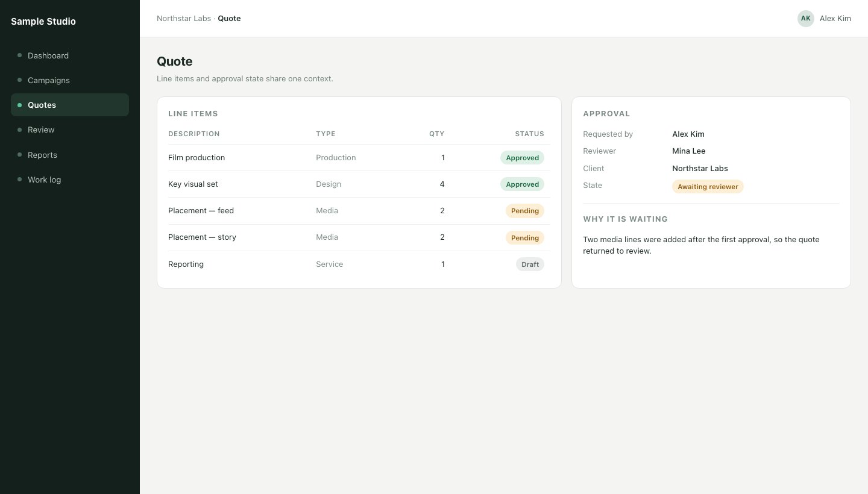Viewport: 868px width, 494px height.
Task: Select the Placement — story line item
Action: (x=359, y=237)
